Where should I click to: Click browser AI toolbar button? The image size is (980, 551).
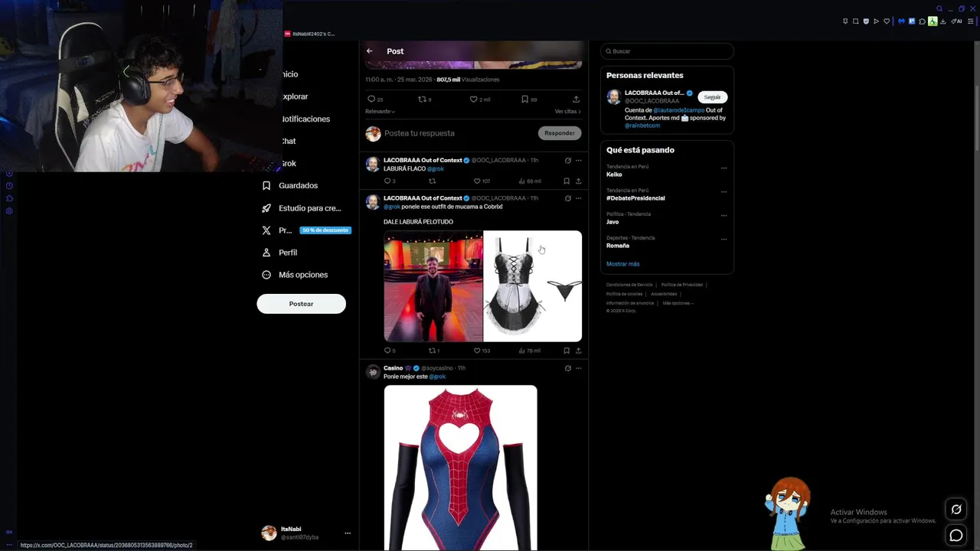pyautogui.click(x=957, y=21)
